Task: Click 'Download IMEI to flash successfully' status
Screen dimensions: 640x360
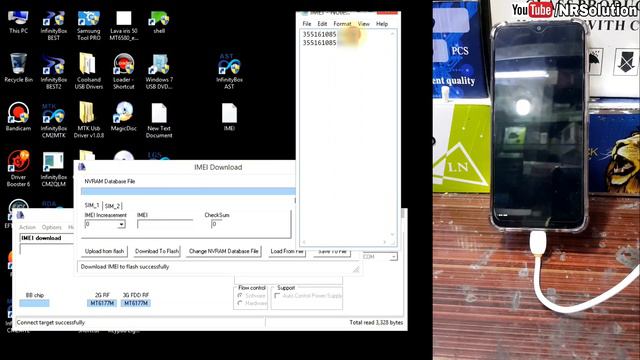Action: (x=125, y=267)
